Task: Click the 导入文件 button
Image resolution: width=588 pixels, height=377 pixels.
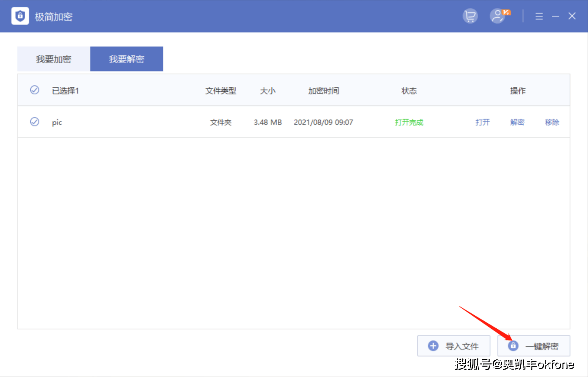Action: (x=454, y=346)
